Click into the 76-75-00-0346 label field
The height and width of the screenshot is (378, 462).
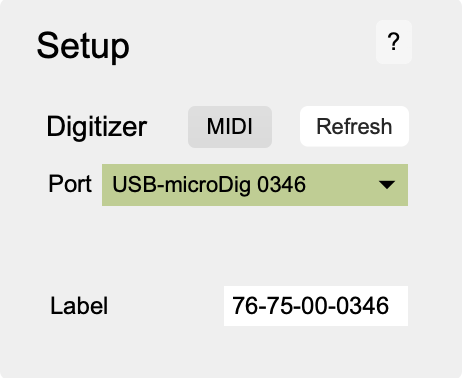316,306
